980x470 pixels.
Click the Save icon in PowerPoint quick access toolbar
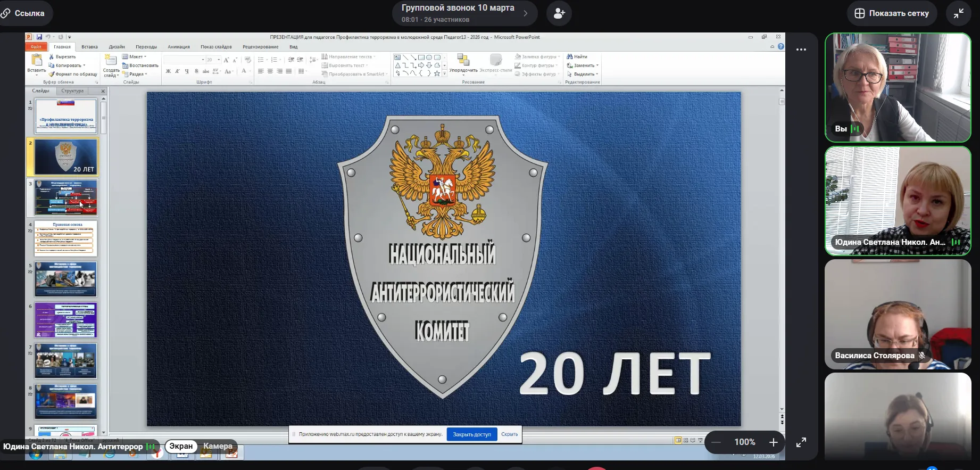point(39,37)
